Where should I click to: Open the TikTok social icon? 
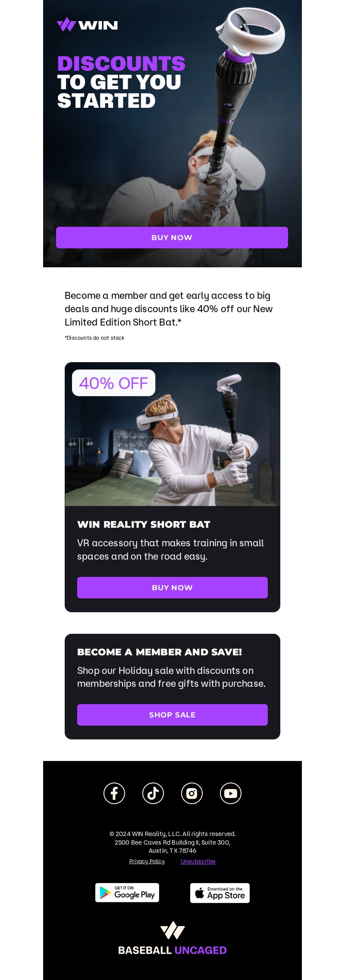tap(153, 793)
